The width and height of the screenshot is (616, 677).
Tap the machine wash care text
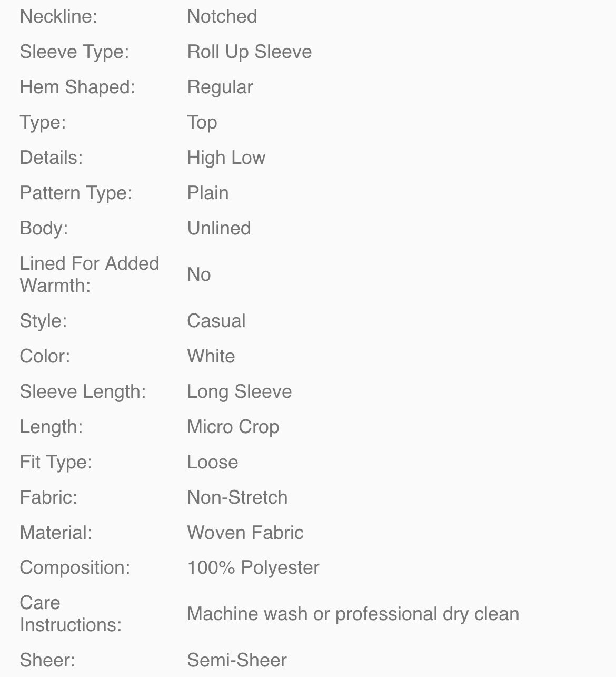[x=353, y=614]
